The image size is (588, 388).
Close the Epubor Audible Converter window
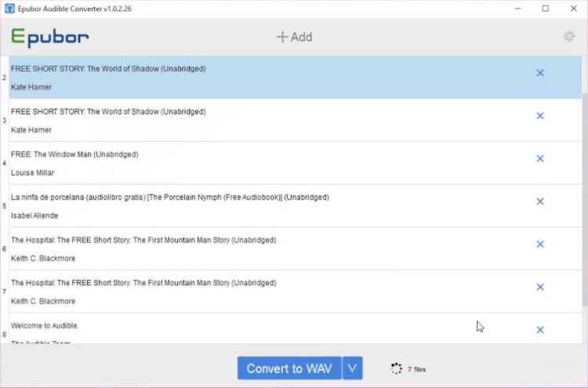[573, 9]
